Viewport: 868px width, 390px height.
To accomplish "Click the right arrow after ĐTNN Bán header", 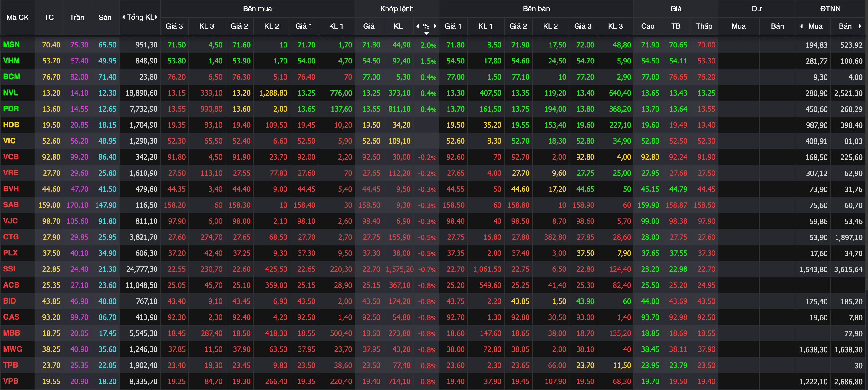I will pos(860,26).
